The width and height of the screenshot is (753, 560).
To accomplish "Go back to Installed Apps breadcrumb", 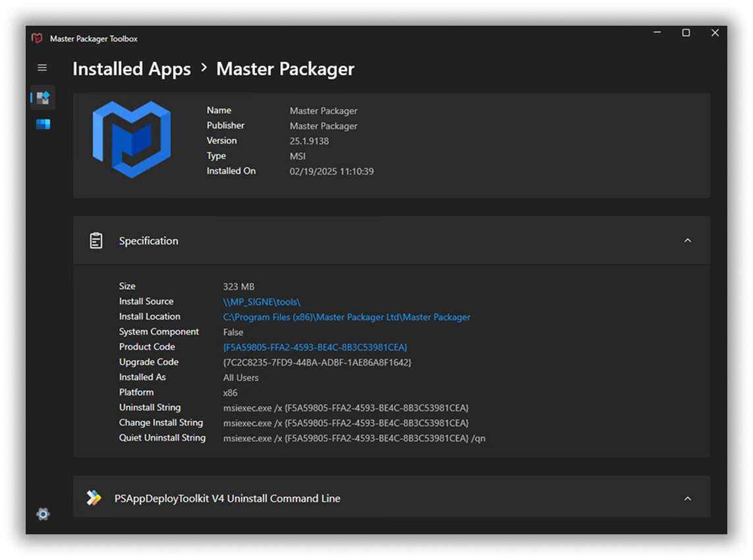I will click(132, 69).
